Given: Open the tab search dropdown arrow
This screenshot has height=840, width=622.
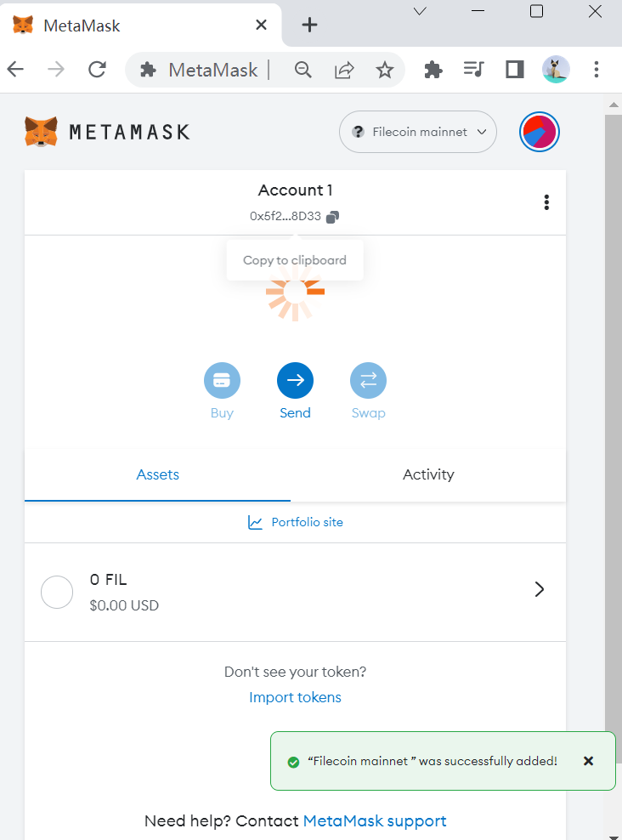Looking at the screenshot, I should click(420, 11).
